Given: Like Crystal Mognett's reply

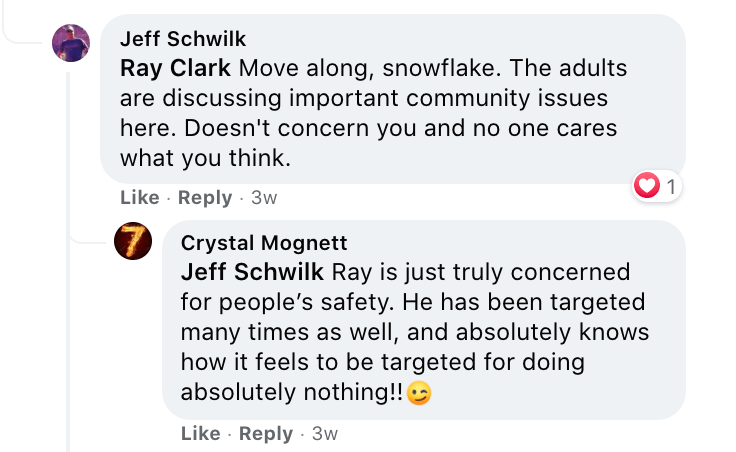Looking at the screenshot, I should click(201, 434).
